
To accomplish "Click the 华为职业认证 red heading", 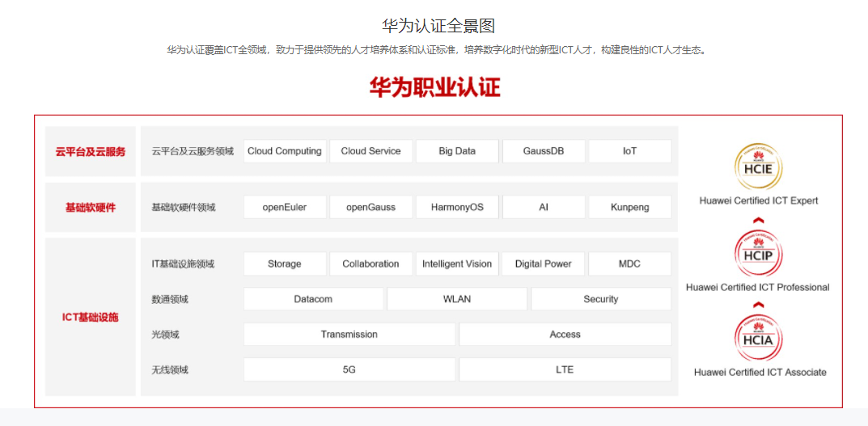I will click(x=434, y=87).
